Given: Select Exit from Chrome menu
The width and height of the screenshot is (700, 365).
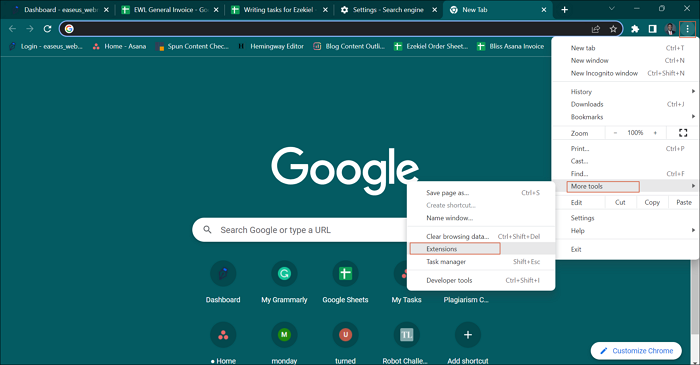Looking at the screenshot, I should [x=625, y=249].
